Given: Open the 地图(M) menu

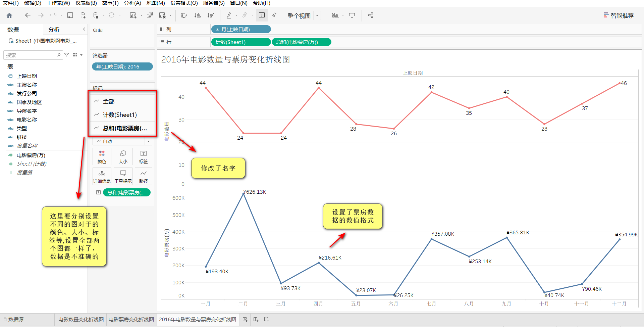Looking at the screenshot, I should coord(156,3).
